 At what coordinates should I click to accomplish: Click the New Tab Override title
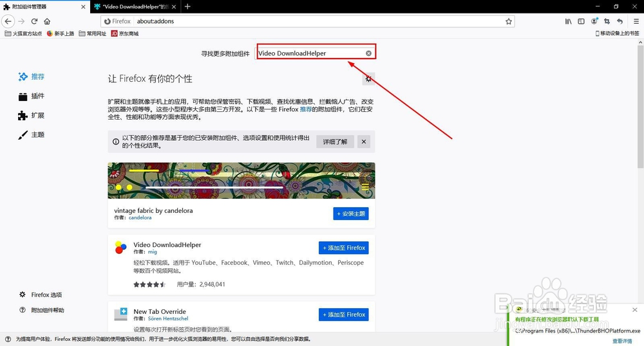point(160,311)
